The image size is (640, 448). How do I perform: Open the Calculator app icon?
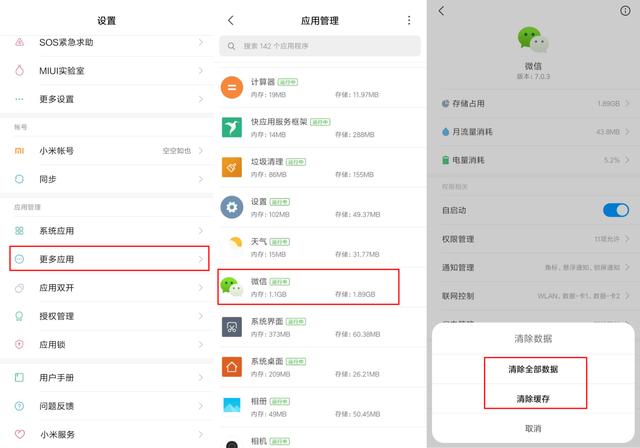[232, 88]
